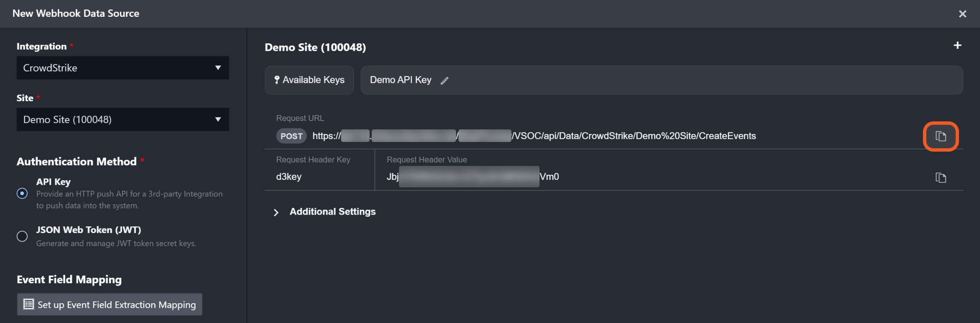The image size is (980, 323).
Task: Click the key icon in Available Keys
Action: tap(277, 80)
